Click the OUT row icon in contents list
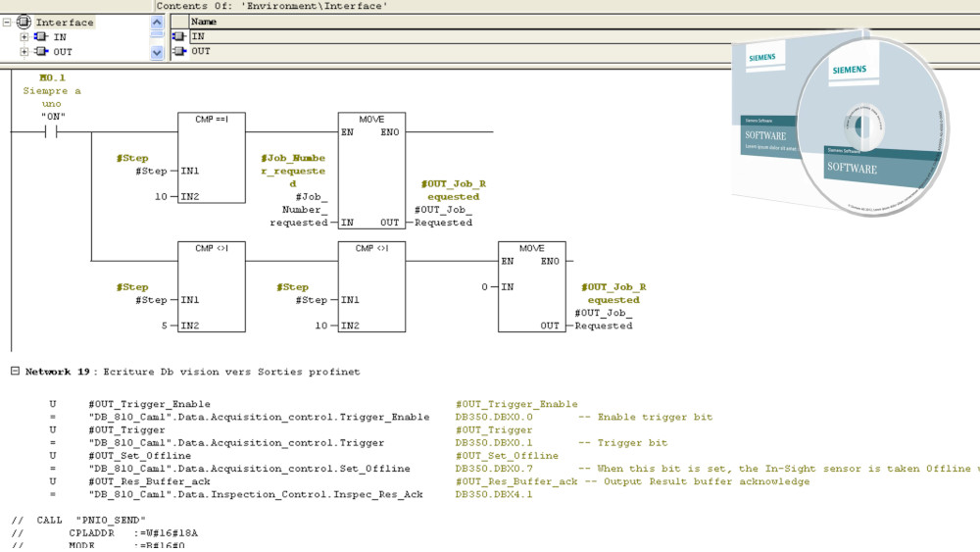 pos(178,51)
